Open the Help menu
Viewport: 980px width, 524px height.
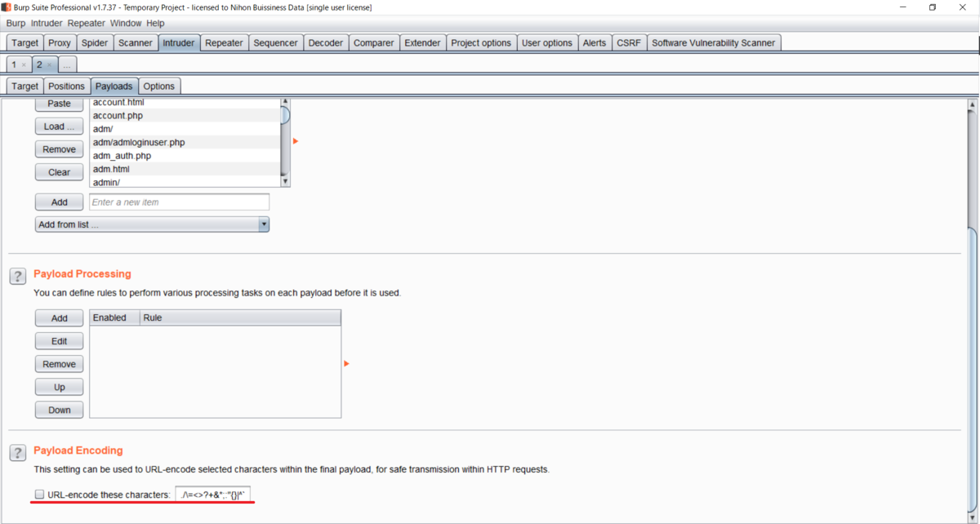[x=155, y=24]
